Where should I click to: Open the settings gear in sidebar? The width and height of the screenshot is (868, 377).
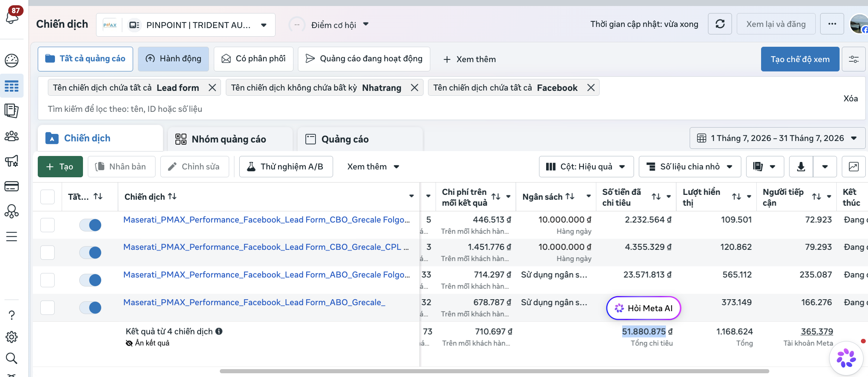click(x=12, y=337)
